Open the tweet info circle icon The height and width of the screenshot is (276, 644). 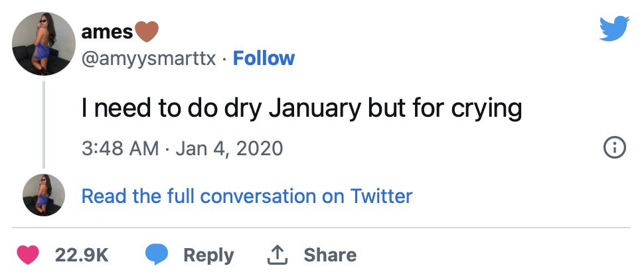[614, 148]
